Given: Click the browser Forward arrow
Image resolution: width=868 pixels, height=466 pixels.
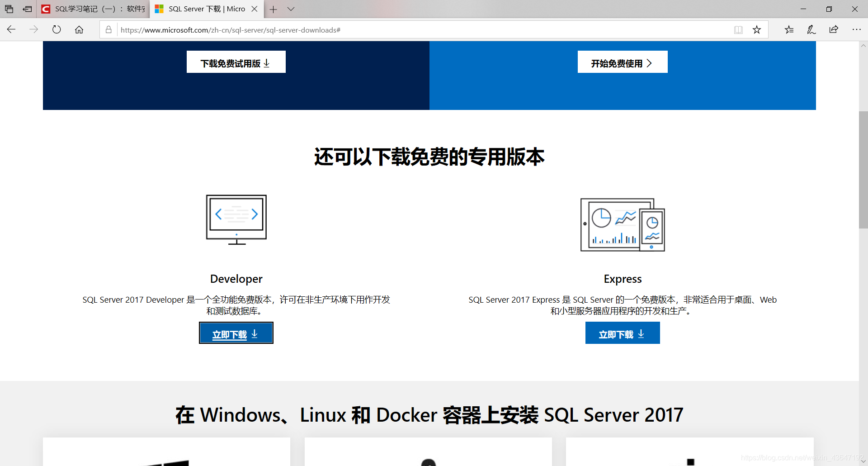Looking at the screenshot, I should (34, 30).
